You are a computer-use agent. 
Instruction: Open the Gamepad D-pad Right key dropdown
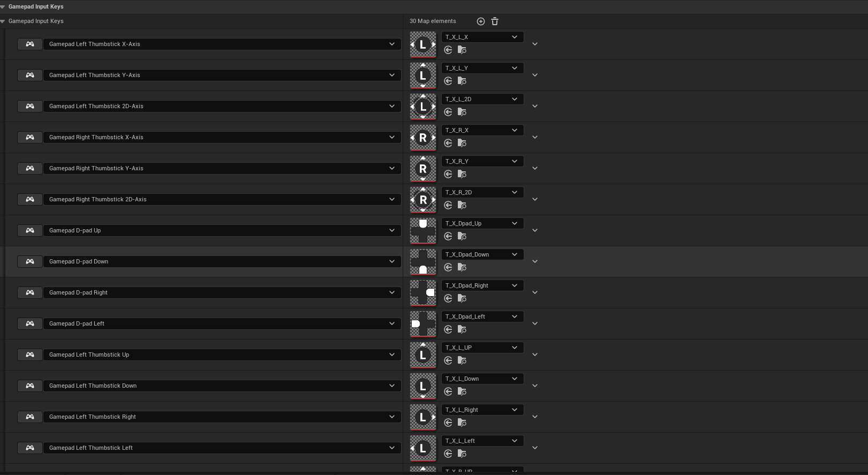(222, 292)
